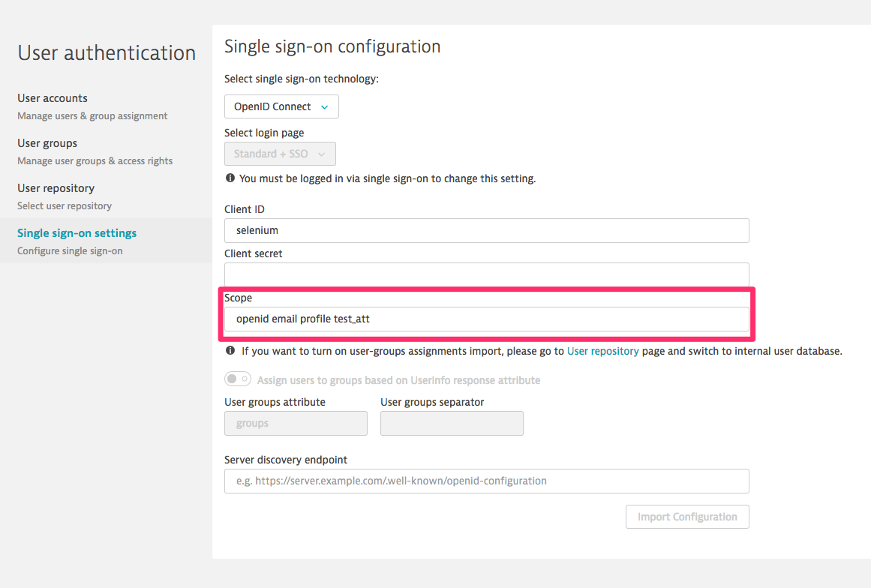Click the User authentication title
This screenshot has height=588, width=871.
[x=107, y=53]
